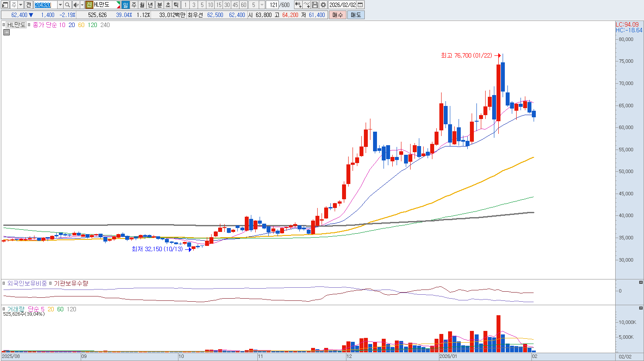Click the stock search magnifier icon
Viewport: 644px width, 361px height.
point(68,5)
